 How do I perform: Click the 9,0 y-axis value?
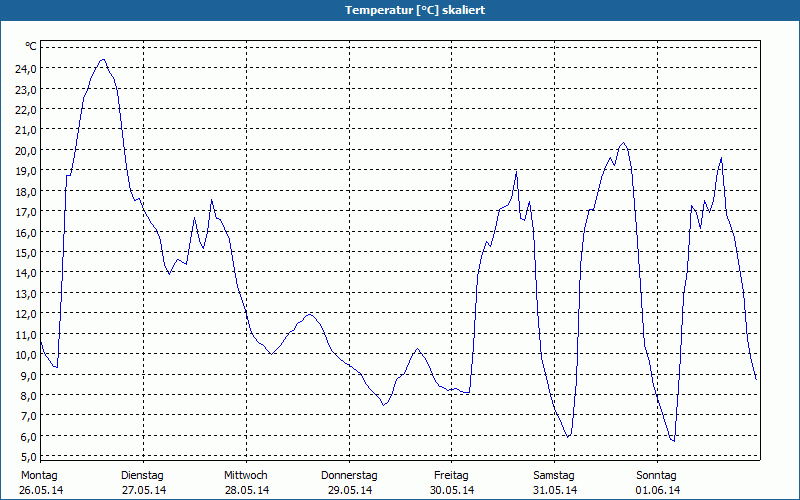(29, 375)
